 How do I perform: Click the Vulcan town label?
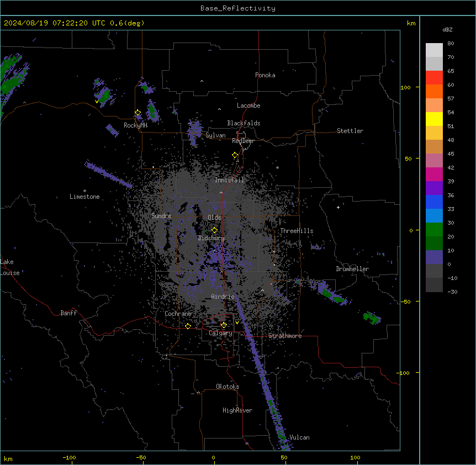299,437
